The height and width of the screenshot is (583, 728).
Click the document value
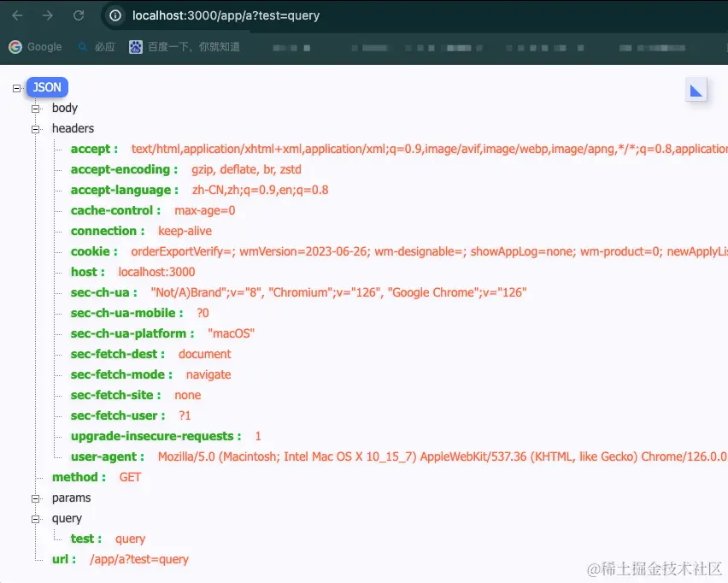pos(205,354)
